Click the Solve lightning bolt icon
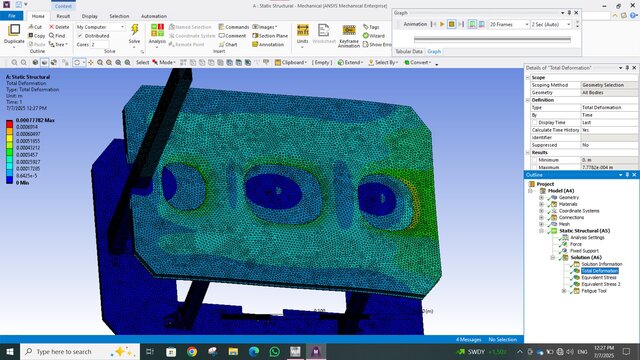The width and height of the screenshot is (640, 360). 134,30
